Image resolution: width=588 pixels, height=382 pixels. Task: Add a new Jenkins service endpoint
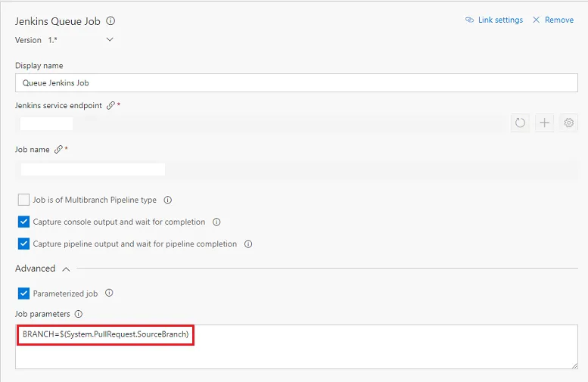544,123
